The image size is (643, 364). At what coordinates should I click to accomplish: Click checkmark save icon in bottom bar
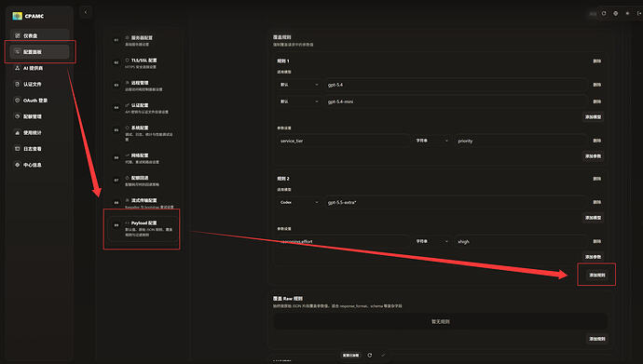point(383,355)
